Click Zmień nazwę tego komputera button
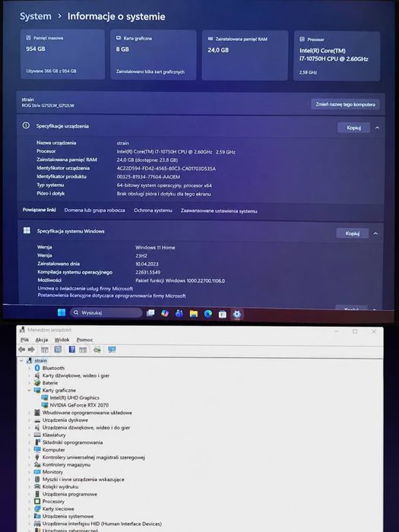Screen dimensions: 399x532 tap(345, 105)
